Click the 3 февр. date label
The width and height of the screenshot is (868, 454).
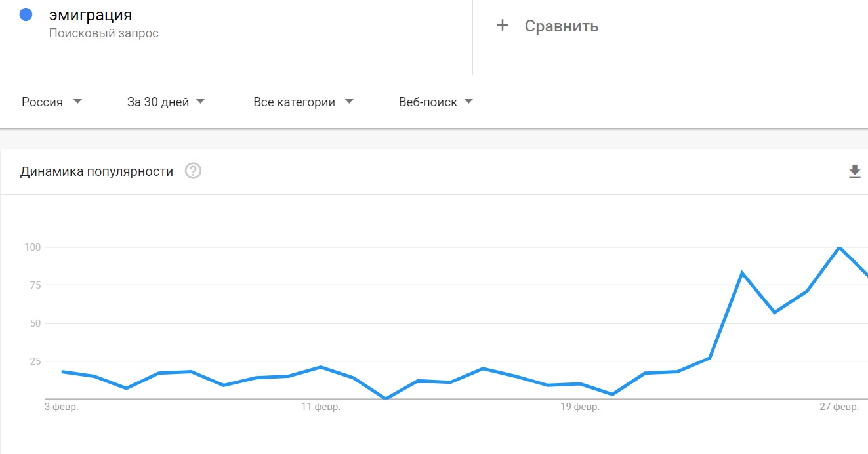pyautogui.click(x=62, y=407)
